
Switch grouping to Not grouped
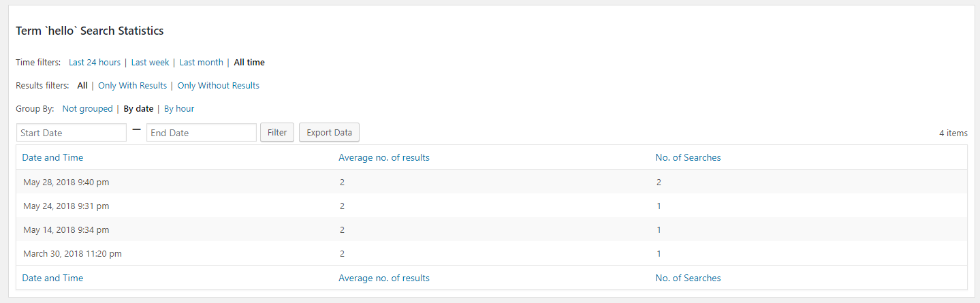click(87, 109)
